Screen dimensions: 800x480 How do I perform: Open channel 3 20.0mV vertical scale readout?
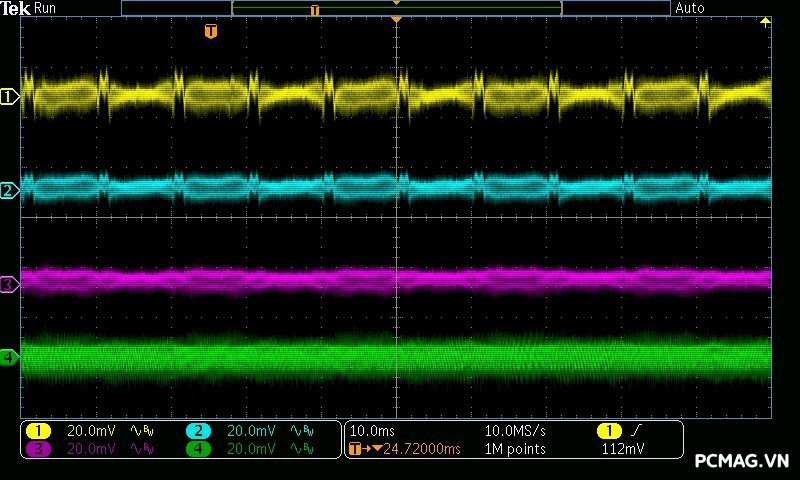coord(91,449)
